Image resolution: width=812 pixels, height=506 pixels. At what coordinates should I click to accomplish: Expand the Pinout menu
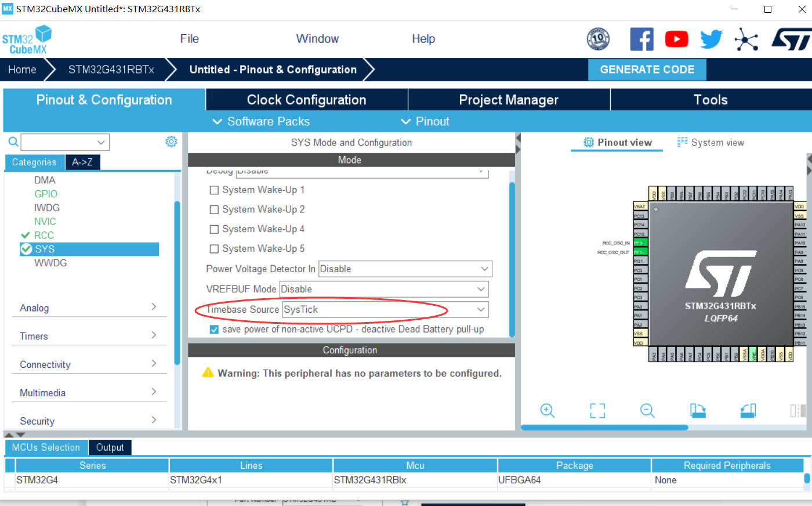(x=425, y=121)
